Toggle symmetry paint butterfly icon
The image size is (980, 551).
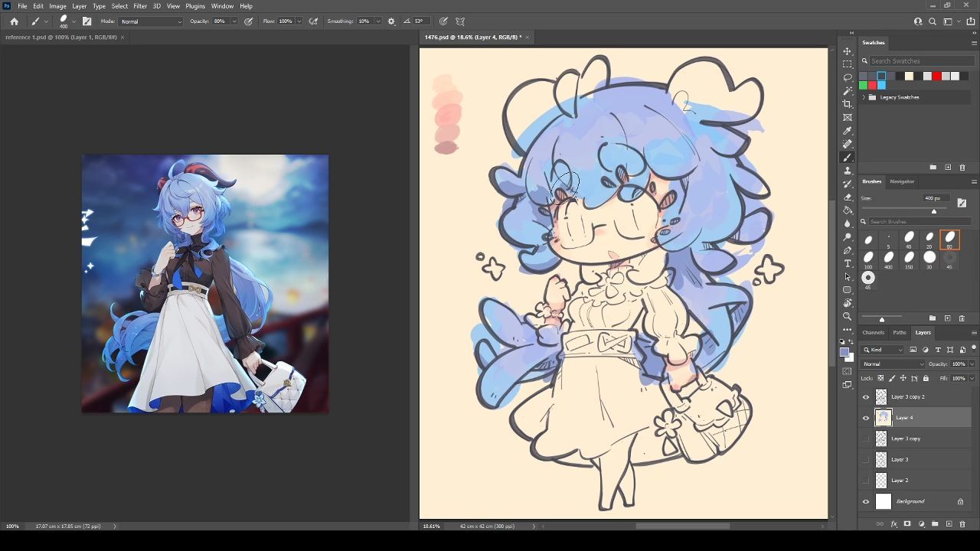coord(460,21)
